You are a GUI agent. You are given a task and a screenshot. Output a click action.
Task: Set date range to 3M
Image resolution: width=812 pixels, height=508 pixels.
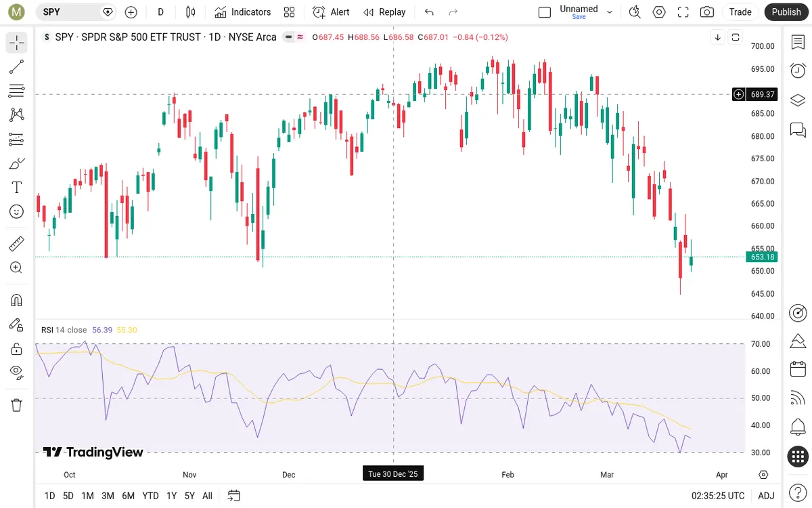pos(108,496)
